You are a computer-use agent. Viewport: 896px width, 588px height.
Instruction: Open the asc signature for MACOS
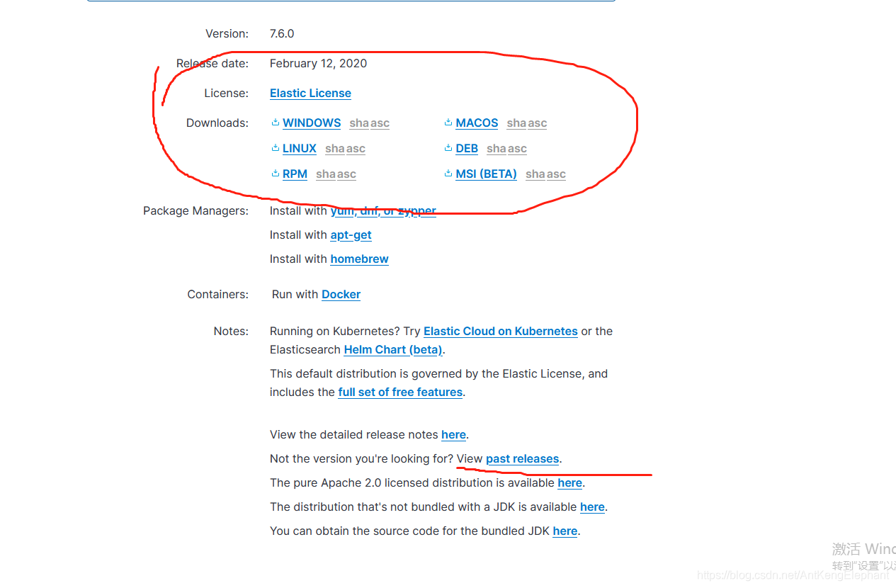[537, 123]
